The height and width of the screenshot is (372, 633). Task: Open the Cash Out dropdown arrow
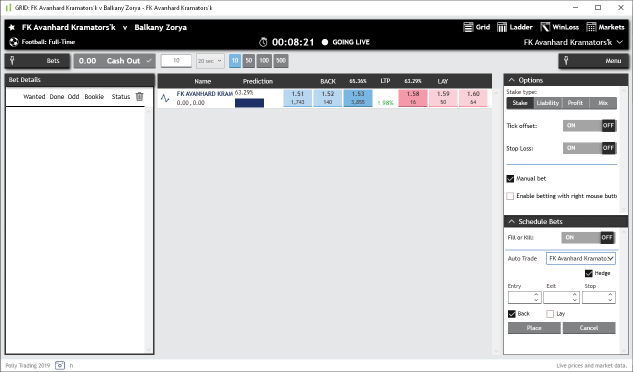click(x=149, y=61)
